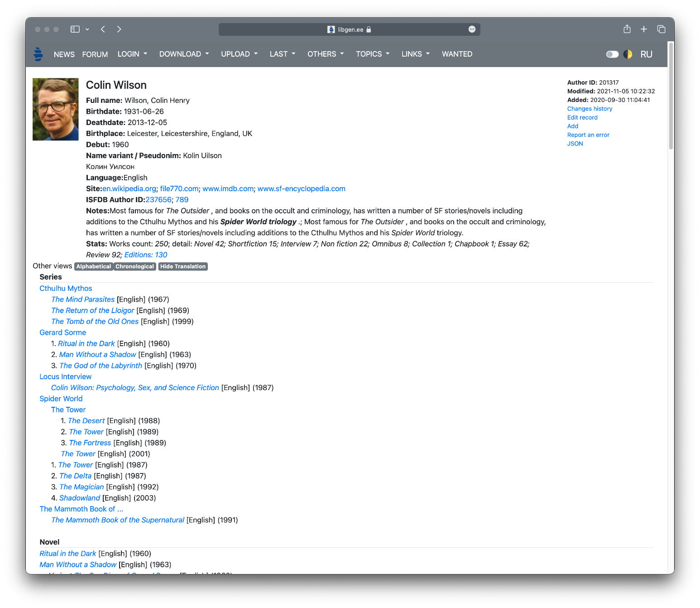Image resolution: width=700 pixels, height=608 pixels.
Task: Open a new tab with plus icon
Action: (x=644, y=29)
